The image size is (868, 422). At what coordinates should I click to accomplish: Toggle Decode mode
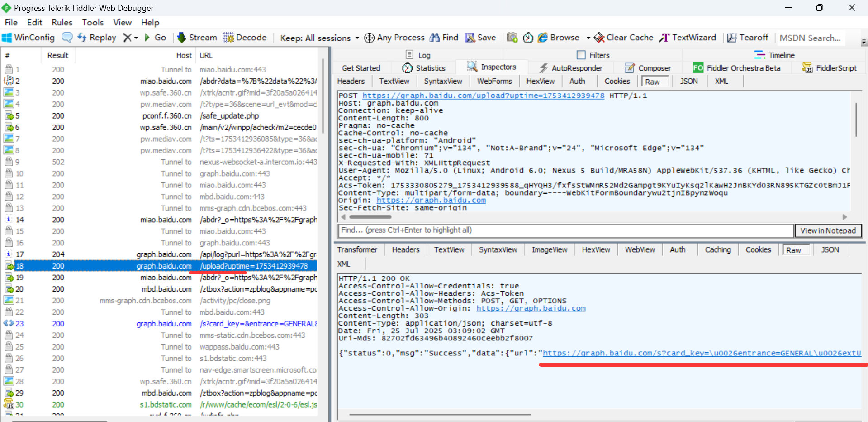pyautogui.click(x=245, y=38)
